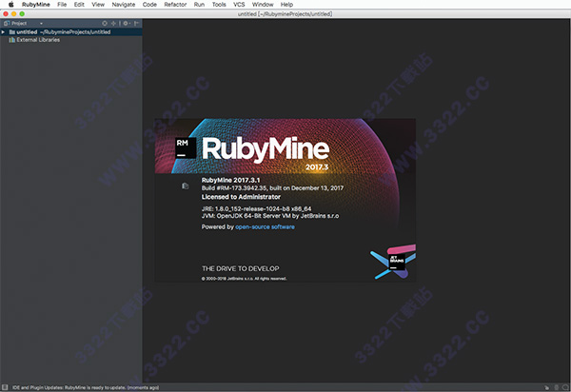Click the JetBrains copyright line
This screenshot has width=571, height=392.
click(244, 279)
